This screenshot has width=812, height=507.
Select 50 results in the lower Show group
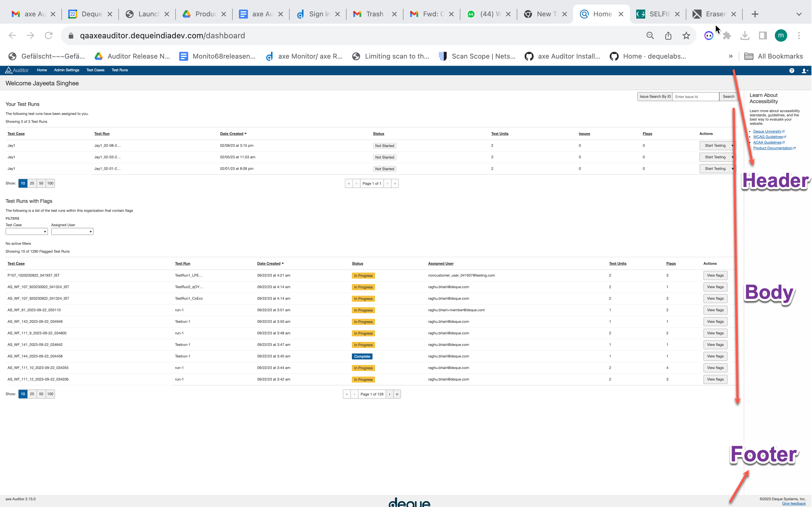pos(41,394)
